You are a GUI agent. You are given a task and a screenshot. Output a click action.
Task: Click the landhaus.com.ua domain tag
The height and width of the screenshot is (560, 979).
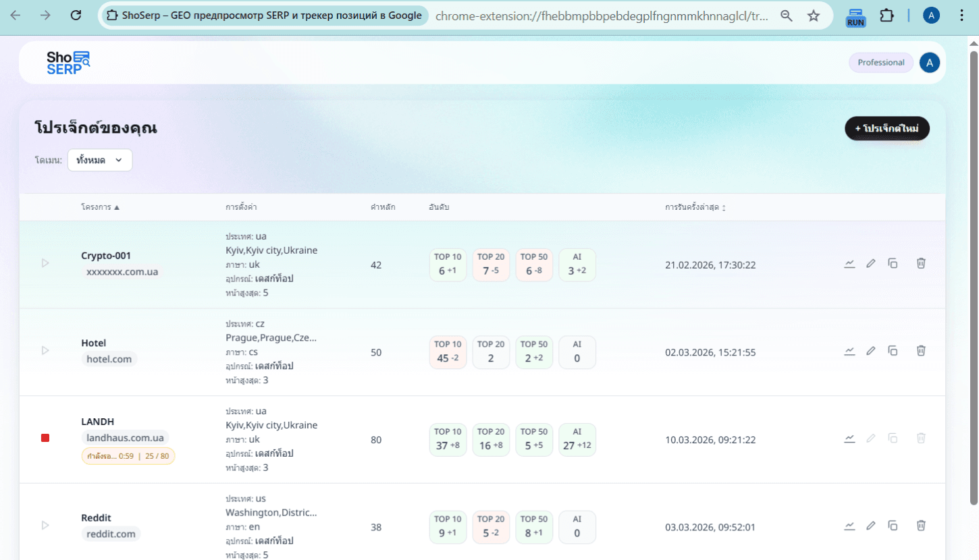click(125, 438)
